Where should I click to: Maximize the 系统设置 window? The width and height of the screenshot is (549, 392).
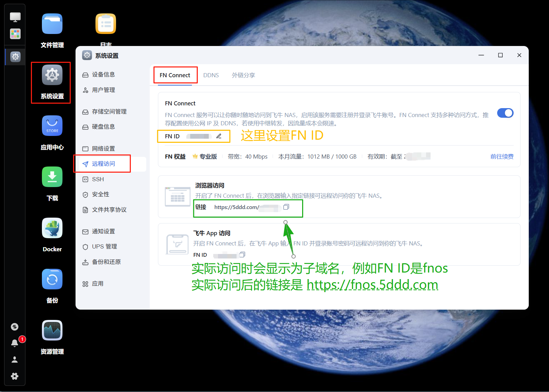pos(500,55)
